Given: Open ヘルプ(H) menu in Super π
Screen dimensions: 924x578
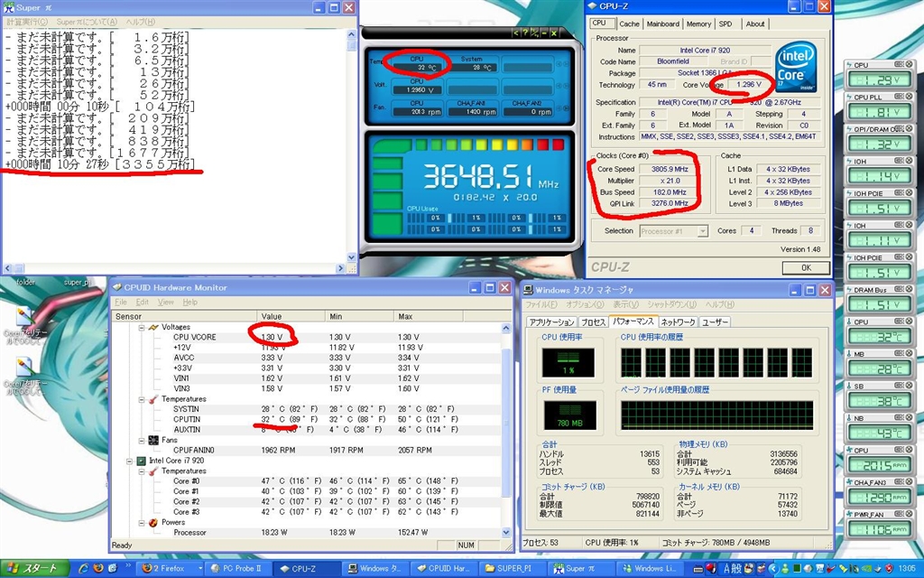Looking at the screenshot, I should pos(140,22).
